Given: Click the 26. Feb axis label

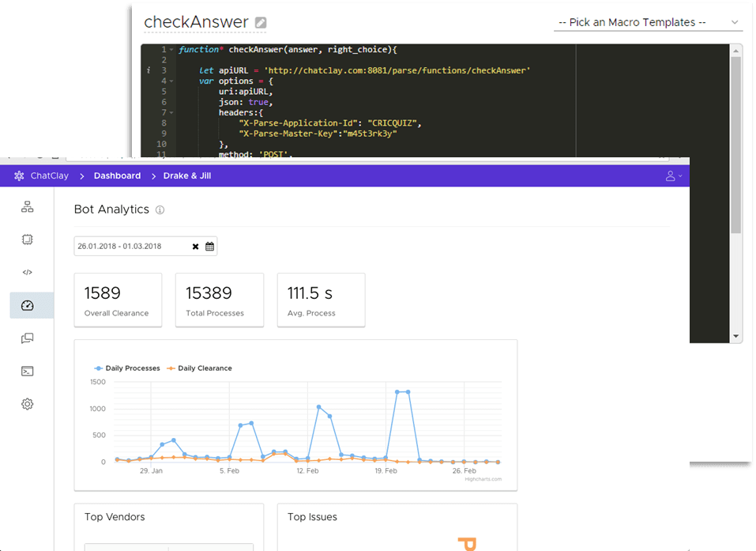Looking at the screenshot, I should (x=465, y=470).
